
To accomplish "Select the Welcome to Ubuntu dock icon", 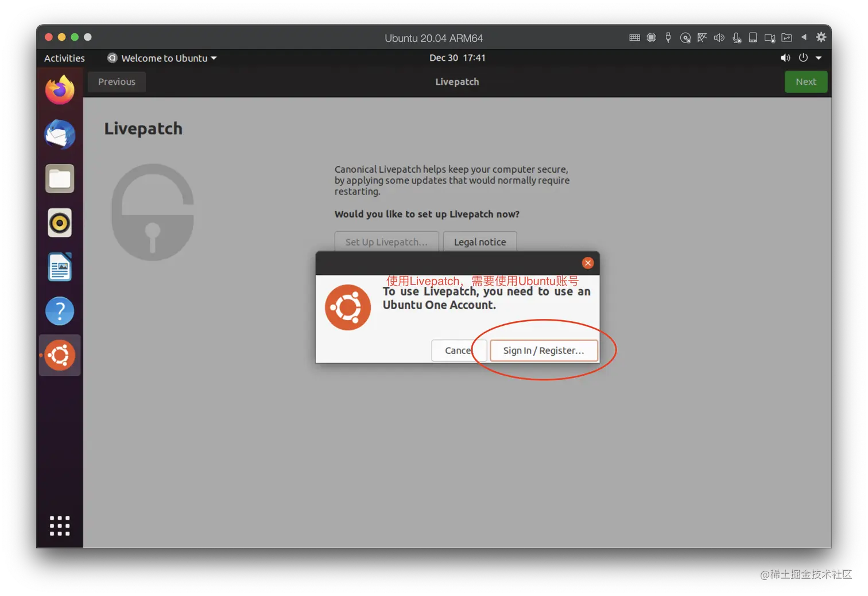I will pyautogui.click(x=60, y=355).
